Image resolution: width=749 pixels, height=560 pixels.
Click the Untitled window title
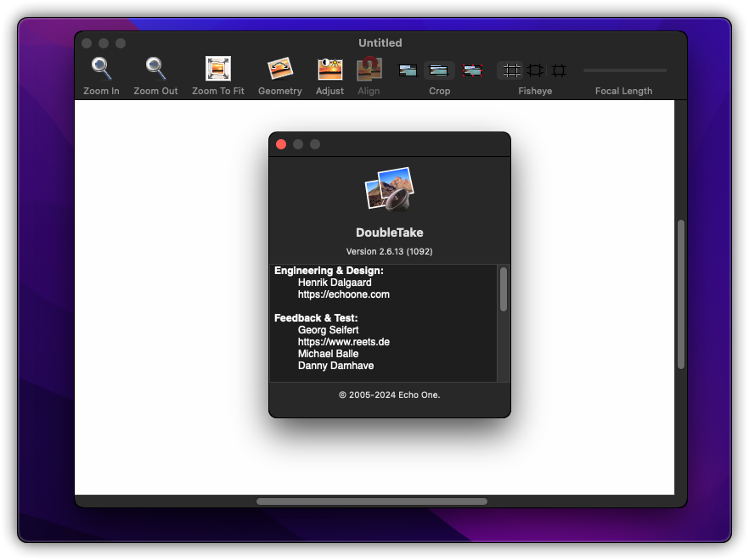click(380, 43)
